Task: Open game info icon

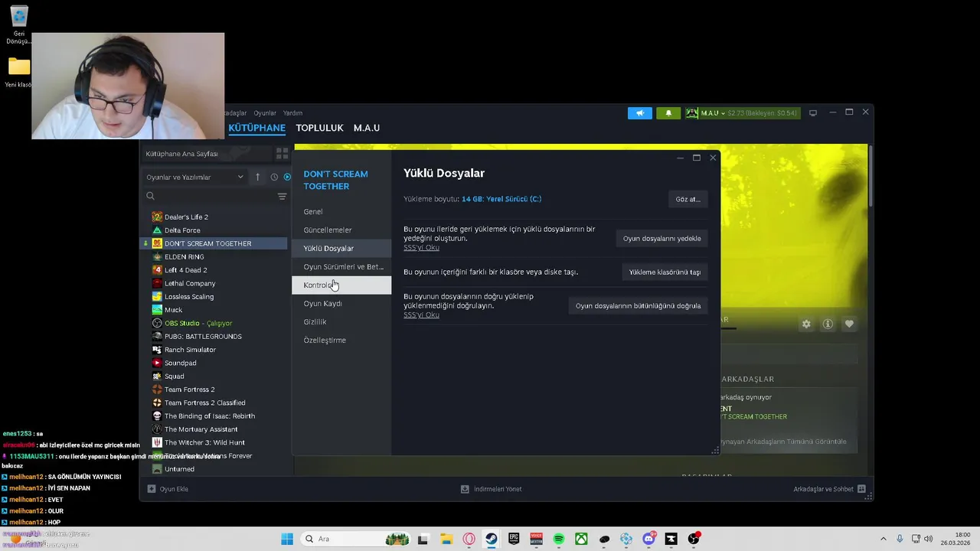Action: (828, 324)
